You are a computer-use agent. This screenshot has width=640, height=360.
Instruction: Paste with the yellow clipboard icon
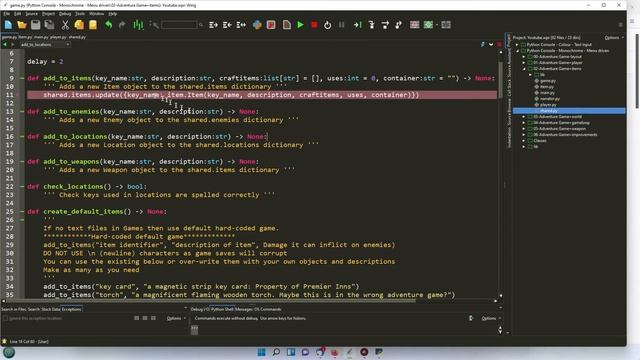pyautogui.click(x=93, y=25)
